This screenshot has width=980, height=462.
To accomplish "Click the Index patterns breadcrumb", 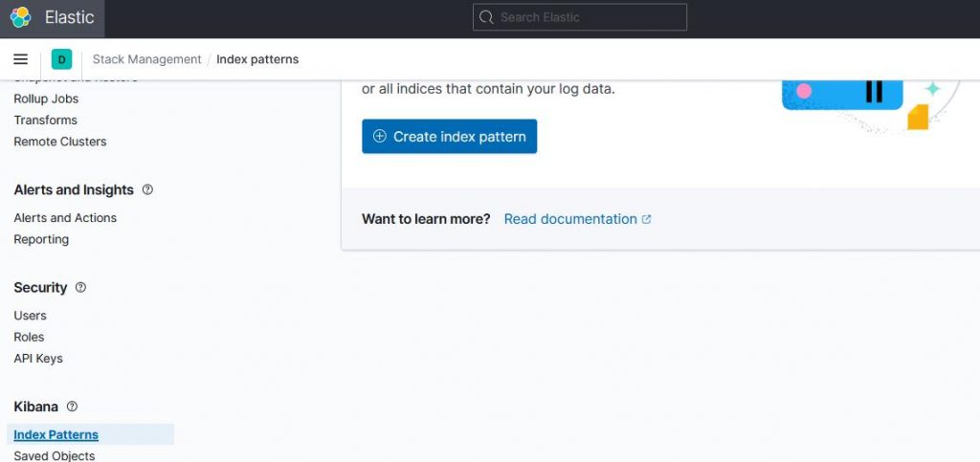I will pyautogui.click(x=257, y=59).
